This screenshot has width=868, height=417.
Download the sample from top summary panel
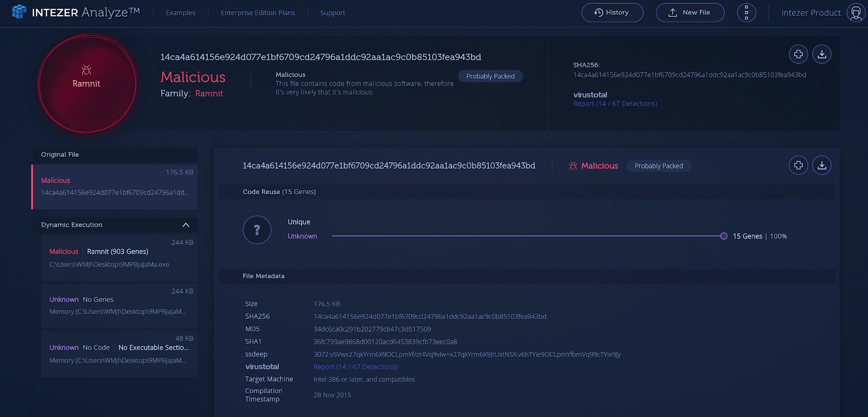tap(822, 54)
